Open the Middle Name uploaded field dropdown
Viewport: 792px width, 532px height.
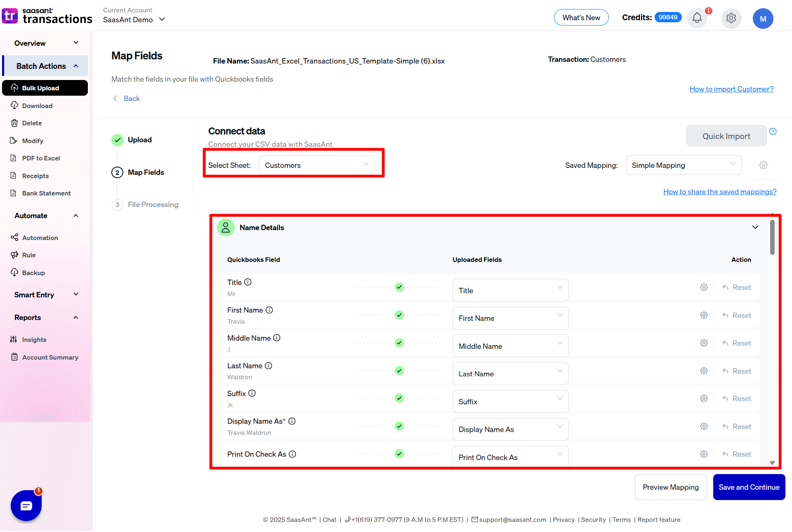pyautogui.click(x=510, y=346)
